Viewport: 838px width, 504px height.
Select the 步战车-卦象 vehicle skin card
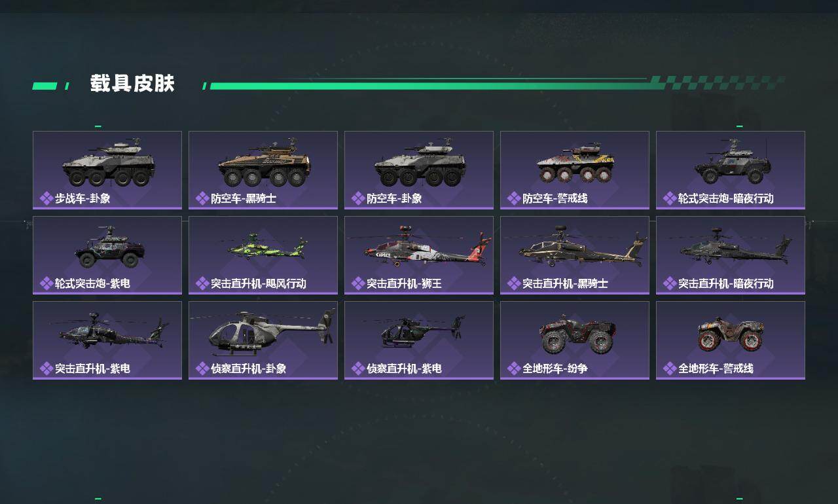(107, 170)
